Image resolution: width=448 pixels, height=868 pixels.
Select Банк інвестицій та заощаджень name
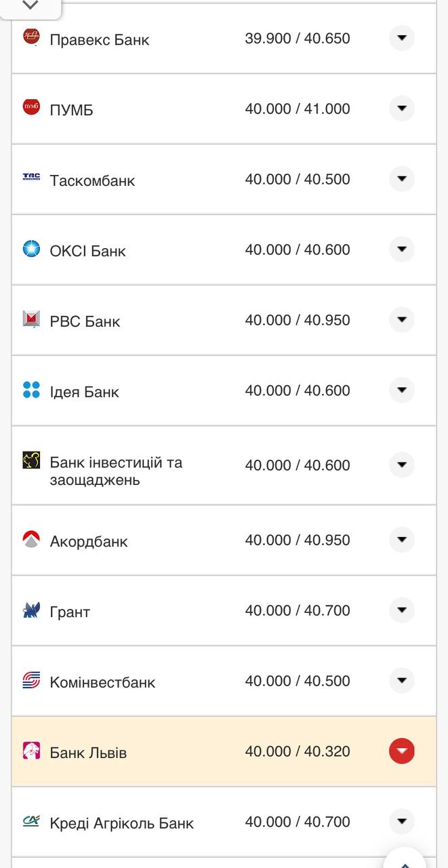(116, 471)
